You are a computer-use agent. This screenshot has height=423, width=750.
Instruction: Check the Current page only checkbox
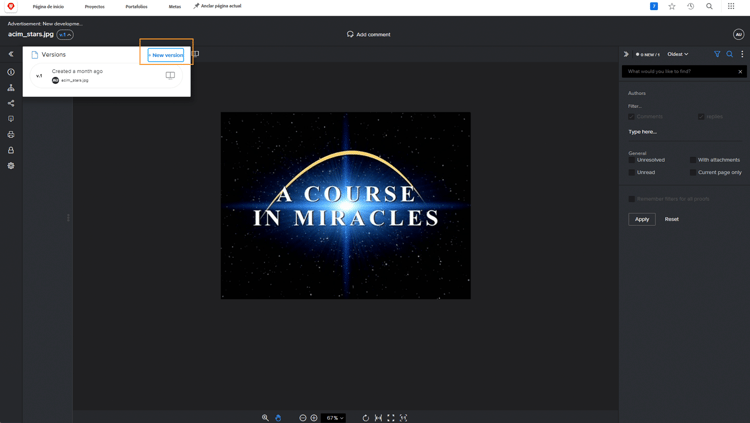pos(693,172)
